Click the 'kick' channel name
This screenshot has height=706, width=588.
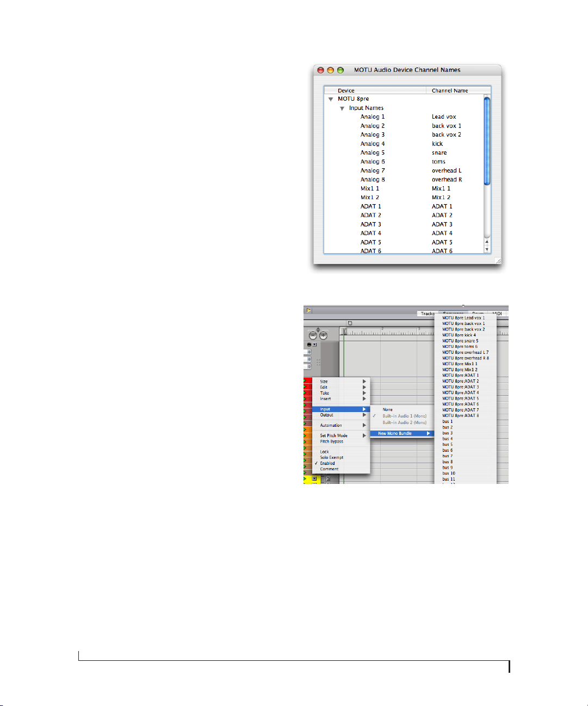pos(437,144)
